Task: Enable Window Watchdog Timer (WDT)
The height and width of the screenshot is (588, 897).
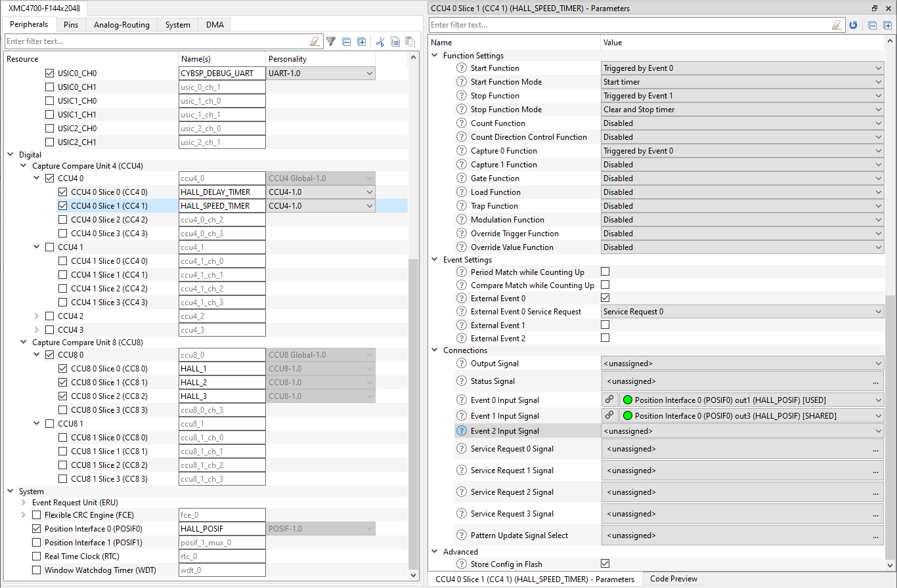Action: pyautogui.click(x=37, y=570)
